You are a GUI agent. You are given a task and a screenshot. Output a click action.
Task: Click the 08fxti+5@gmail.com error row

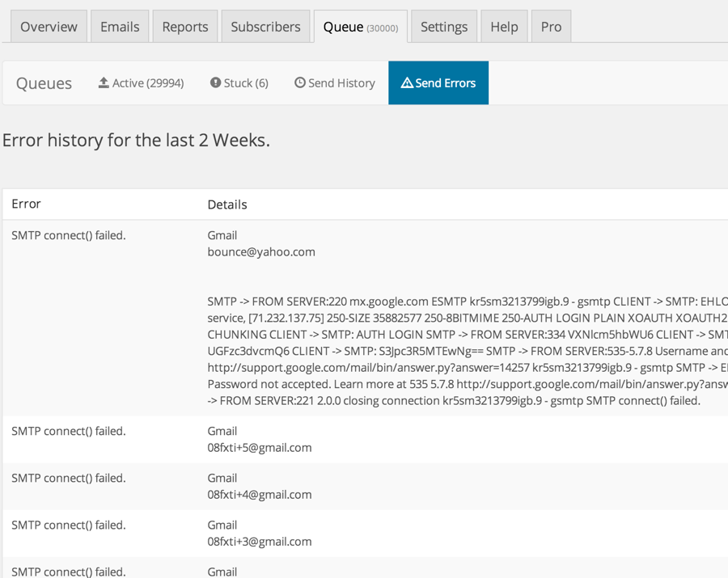pyautogui.click(x=365, y=439)
